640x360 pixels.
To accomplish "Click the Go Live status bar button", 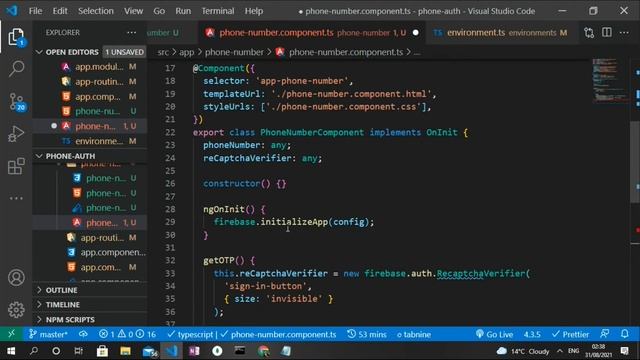I will point(494,334).
